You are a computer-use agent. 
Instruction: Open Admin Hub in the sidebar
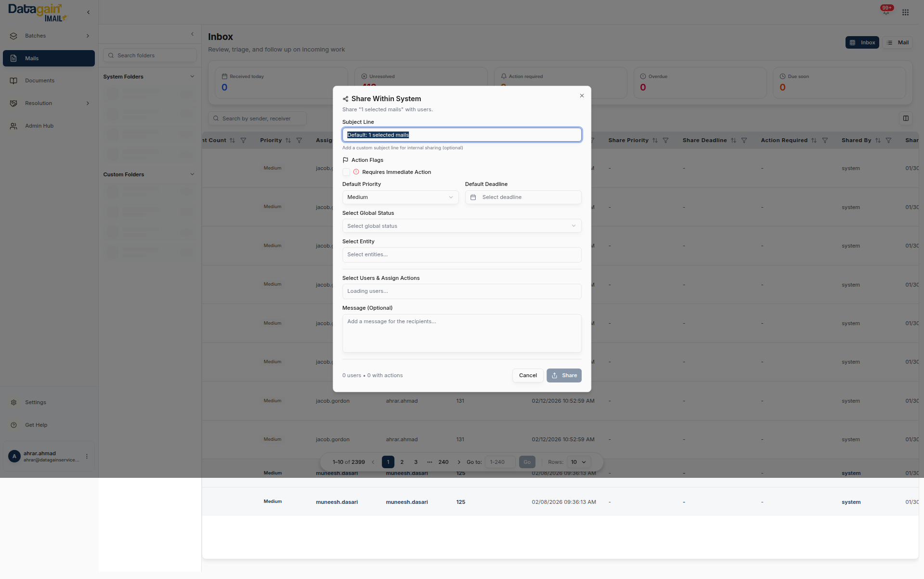pyautogui.click(x=39, y=126)
